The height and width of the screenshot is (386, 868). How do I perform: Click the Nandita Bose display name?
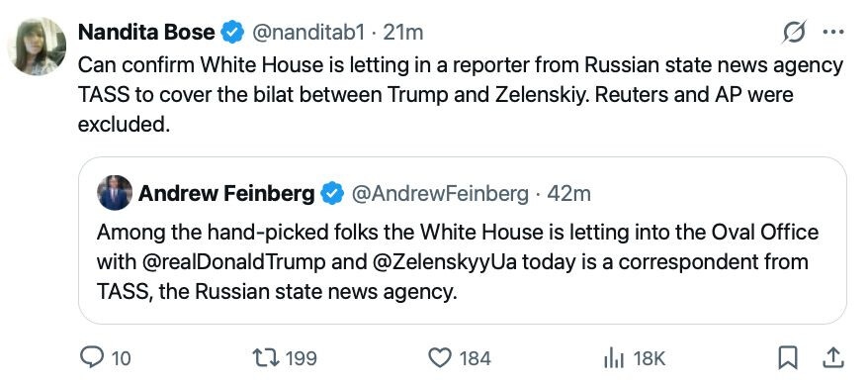pos(146,32)
